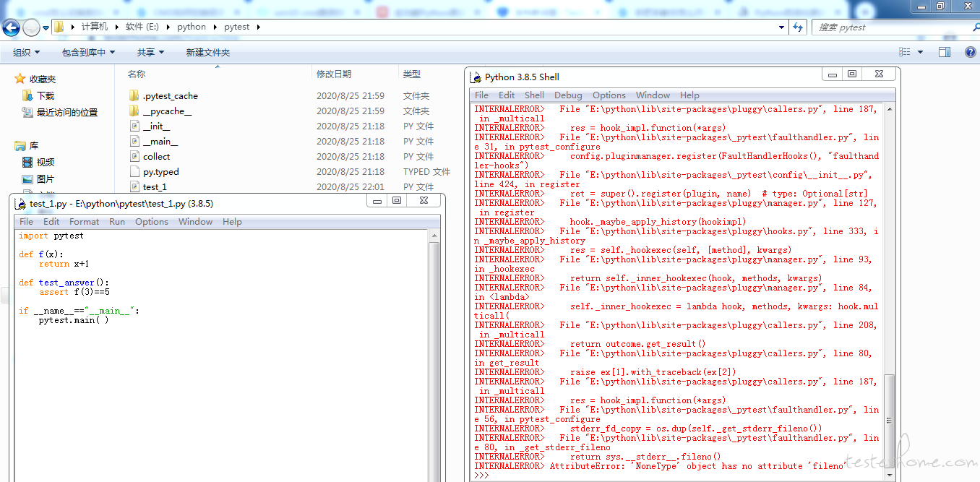Viewport: 980px width, 482px height.
Task: Open Window menu in test_1.py editor
Action: 196,221
